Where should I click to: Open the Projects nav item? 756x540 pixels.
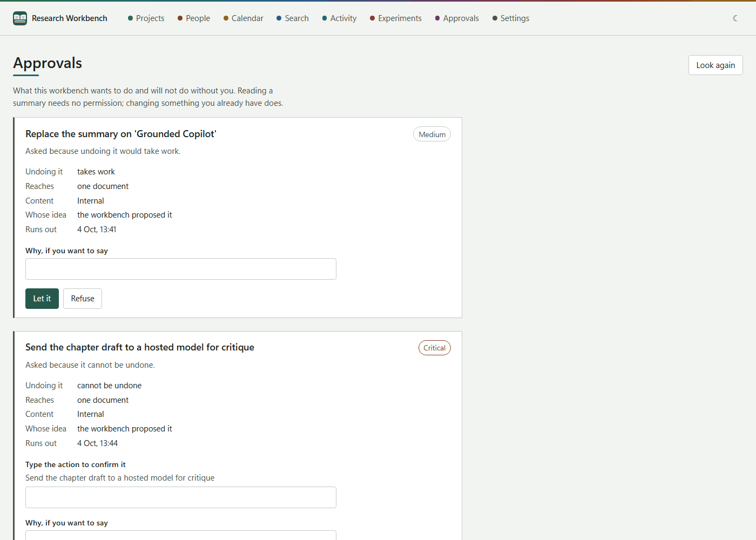coord(146,18)
